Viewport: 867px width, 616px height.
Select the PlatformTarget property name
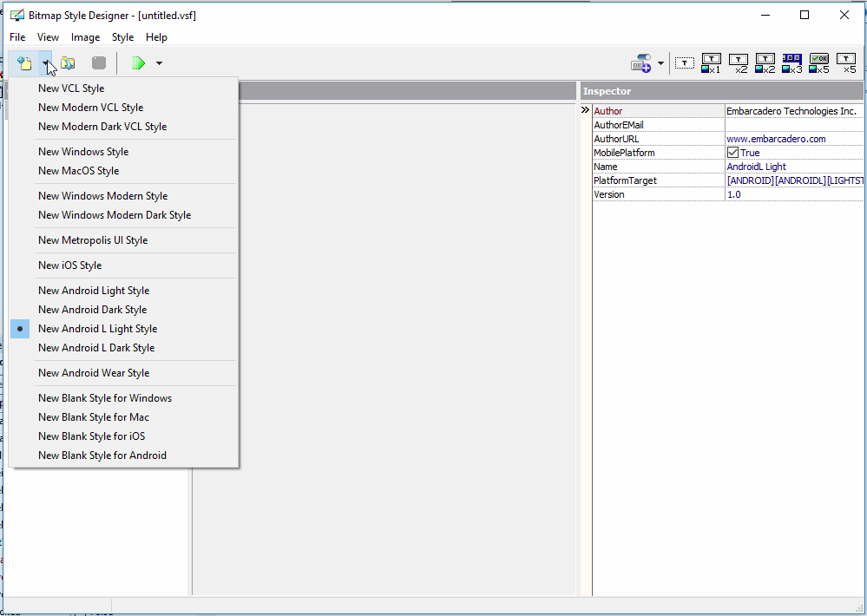coord(625,180)
